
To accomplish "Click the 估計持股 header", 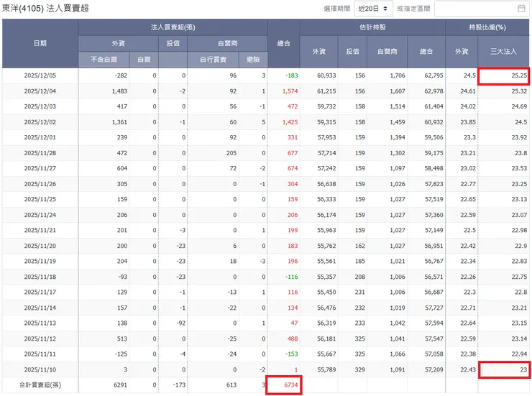I will (372, 27).
